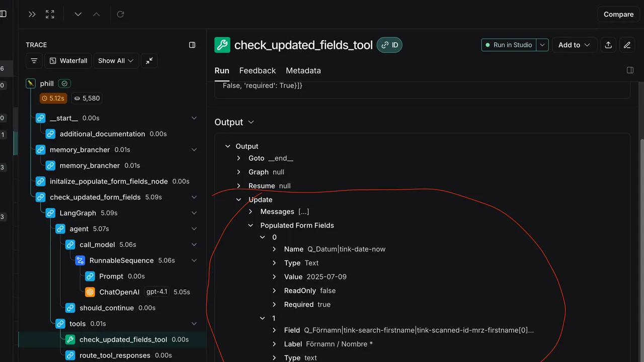
Task: Select the Prompt trace node
Action: 111,277
